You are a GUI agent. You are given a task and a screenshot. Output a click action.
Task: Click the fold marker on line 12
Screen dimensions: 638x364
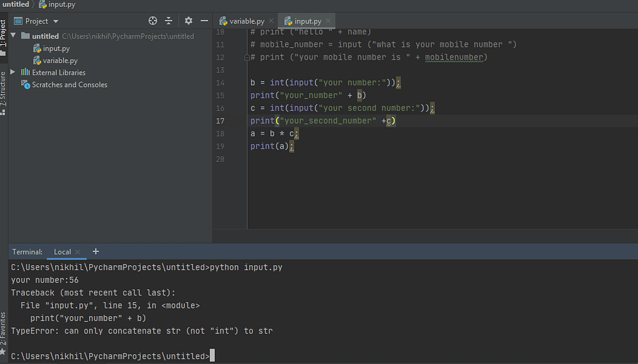[247, 58]
